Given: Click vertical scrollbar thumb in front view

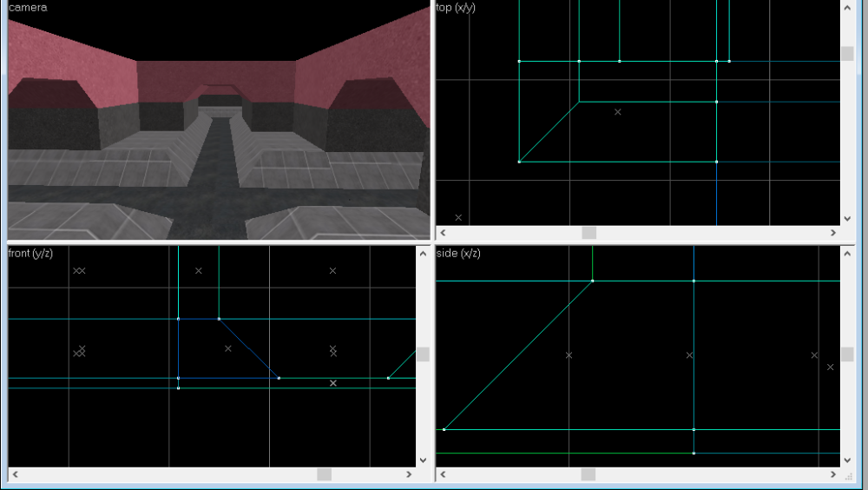Looking at the screenshot, I should pos(423,354).
